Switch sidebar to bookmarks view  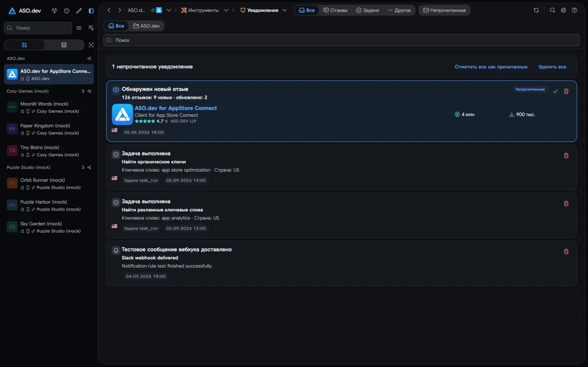(x=64, y=45)
